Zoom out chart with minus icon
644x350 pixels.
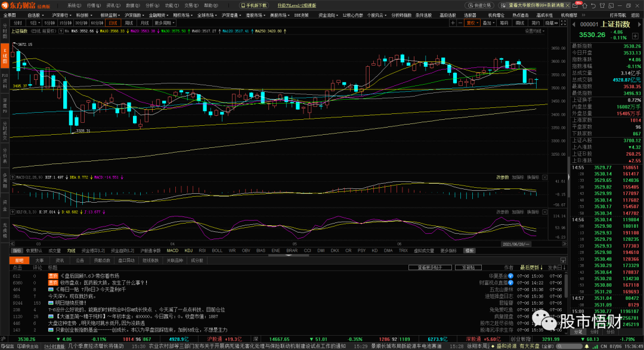point(460,23)
